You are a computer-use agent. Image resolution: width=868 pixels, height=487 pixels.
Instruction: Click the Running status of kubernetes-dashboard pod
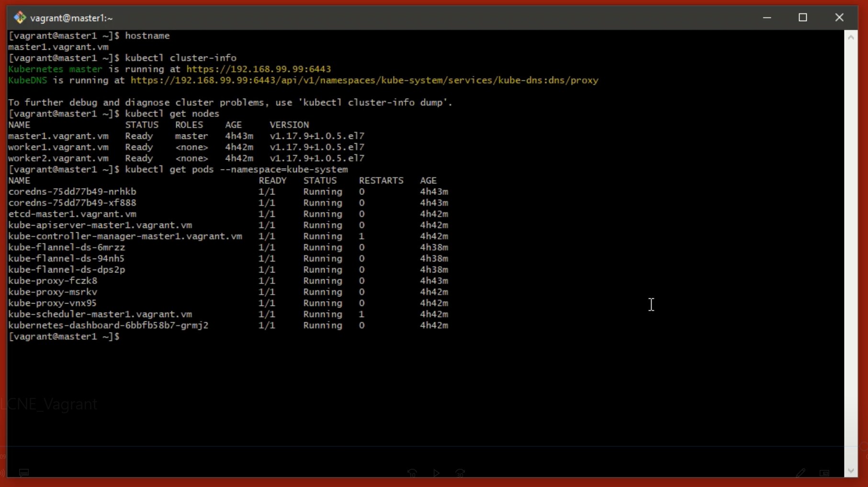(323, 326)
